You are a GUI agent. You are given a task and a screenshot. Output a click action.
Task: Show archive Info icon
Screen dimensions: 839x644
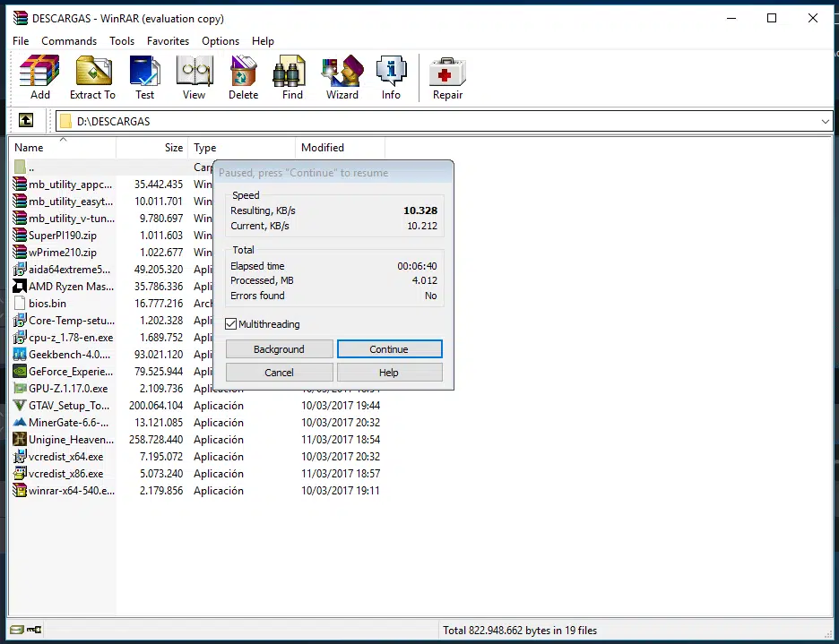click(x=391, y=71)
